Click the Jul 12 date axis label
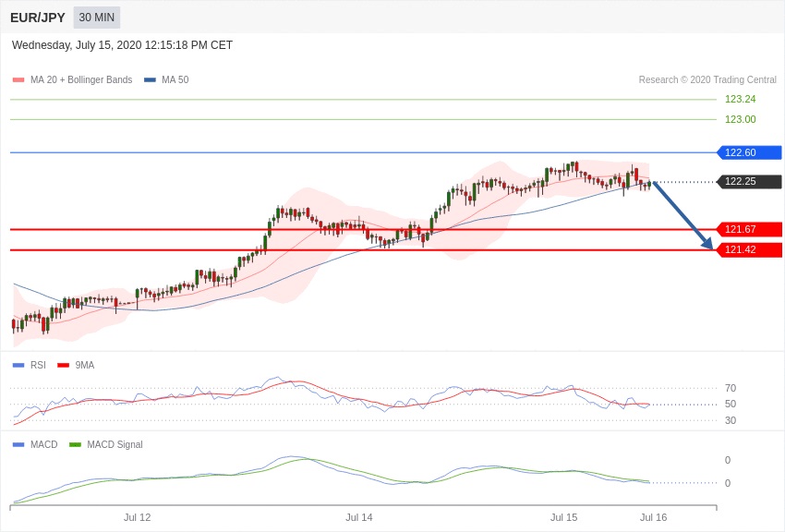The image size is (785, 532). (138, 517)
